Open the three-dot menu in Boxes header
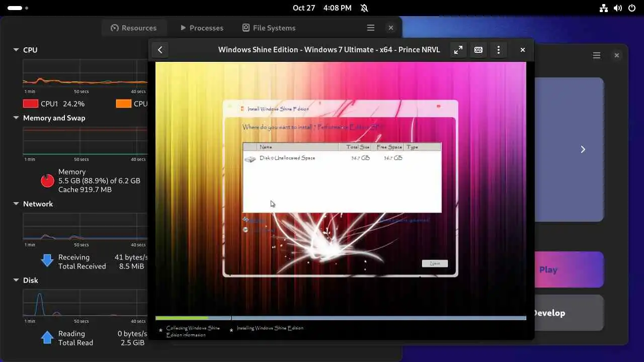The width and height of the screenshot is (644, 362). point(499,50)
